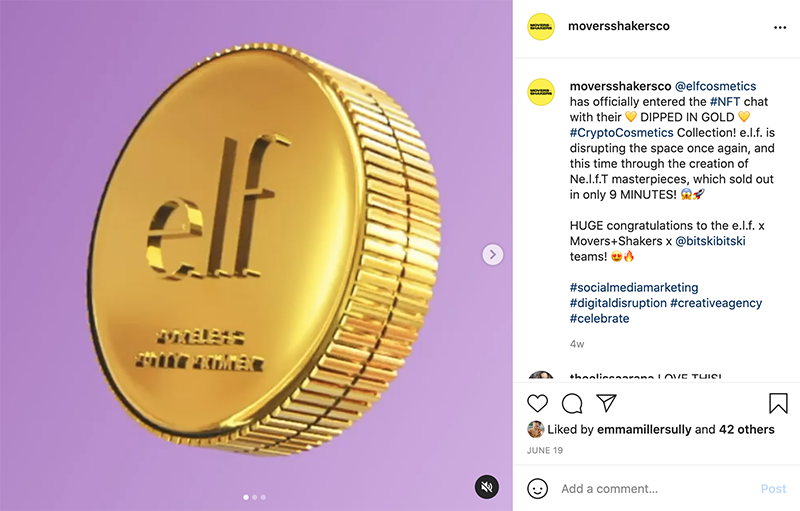Click in the Add a comment field
The width and height of the screenshot is (800, 511).
[650, 489]
